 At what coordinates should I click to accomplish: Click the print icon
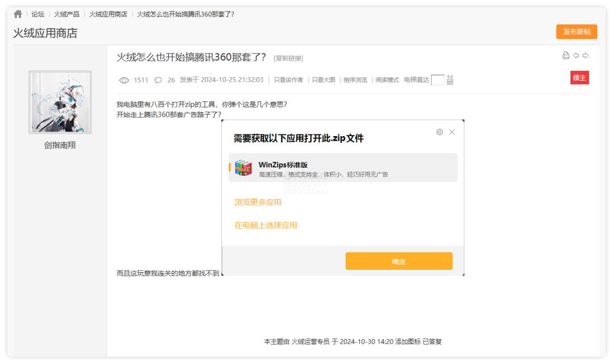pos(566,56)
